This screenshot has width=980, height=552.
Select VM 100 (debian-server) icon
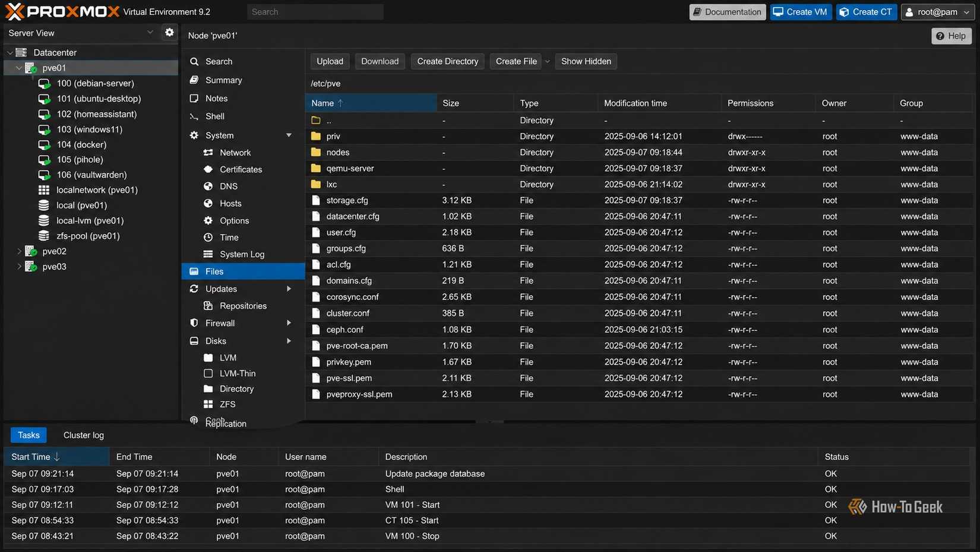44,84
